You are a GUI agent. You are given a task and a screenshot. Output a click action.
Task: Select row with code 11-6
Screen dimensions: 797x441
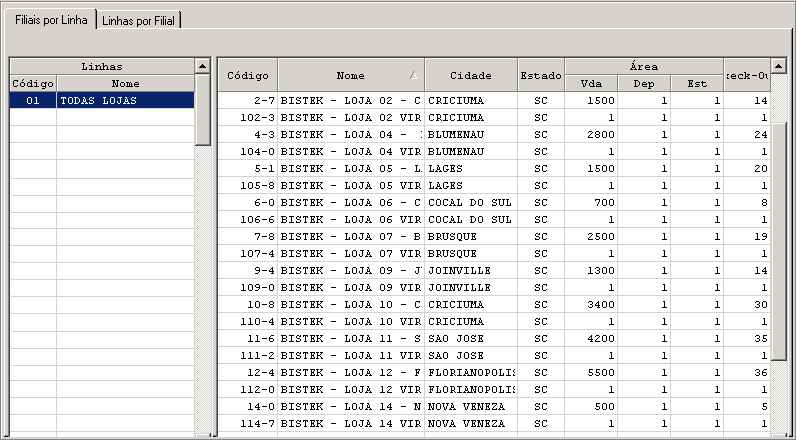tap(494, 339)
